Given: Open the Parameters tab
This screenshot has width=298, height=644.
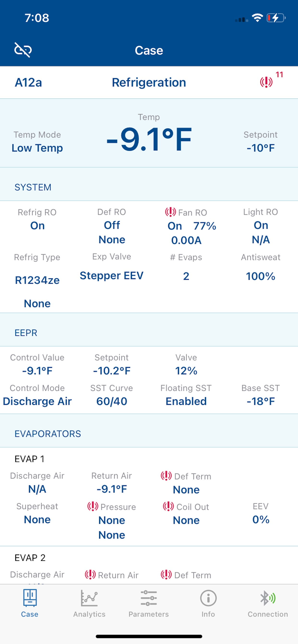Looking at the screenshot, I should click(x=149, y=603).
